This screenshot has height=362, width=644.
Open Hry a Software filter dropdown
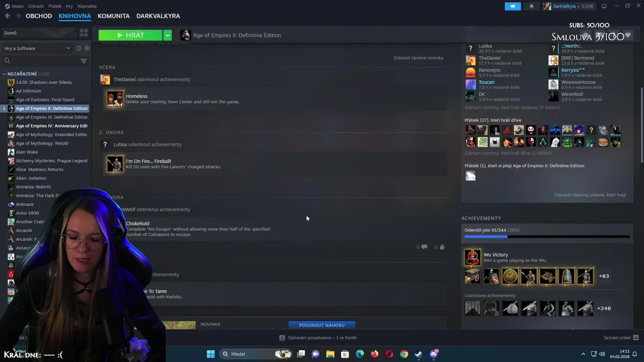38,48
